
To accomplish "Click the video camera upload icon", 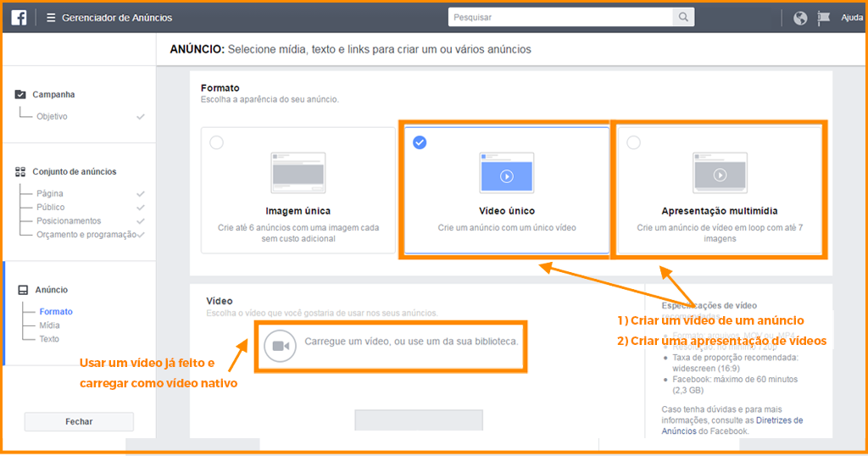I will tap(281, 346).
